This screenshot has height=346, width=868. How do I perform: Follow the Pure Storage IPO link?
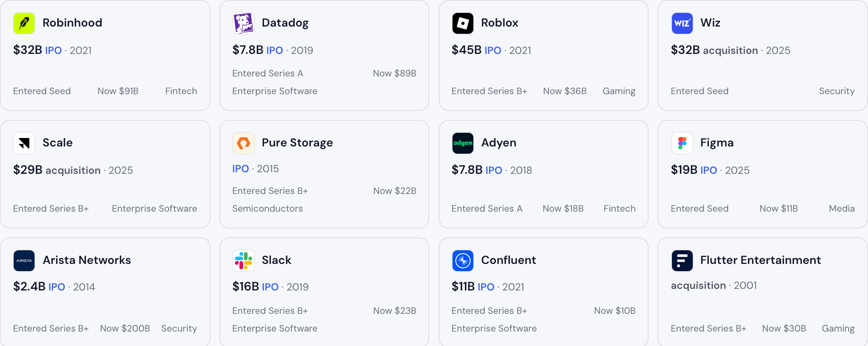[x=241, y=169]
